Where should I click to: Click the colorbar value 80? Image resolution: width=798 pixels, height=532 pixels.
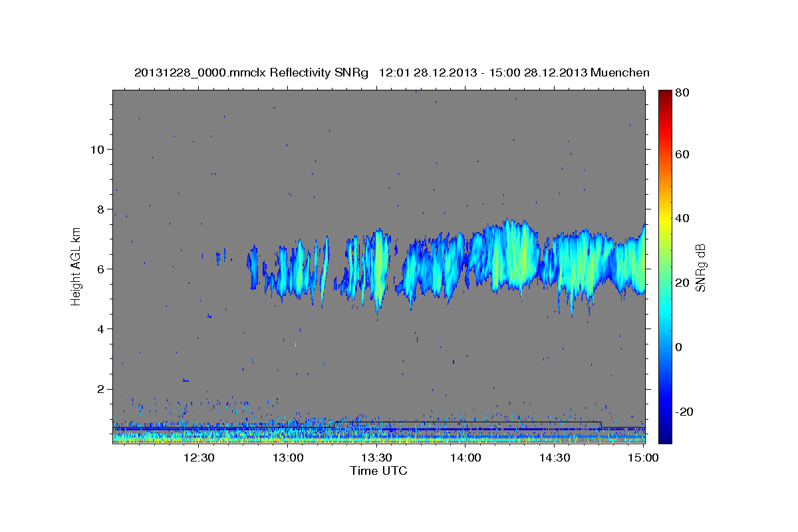coord(683,93)
